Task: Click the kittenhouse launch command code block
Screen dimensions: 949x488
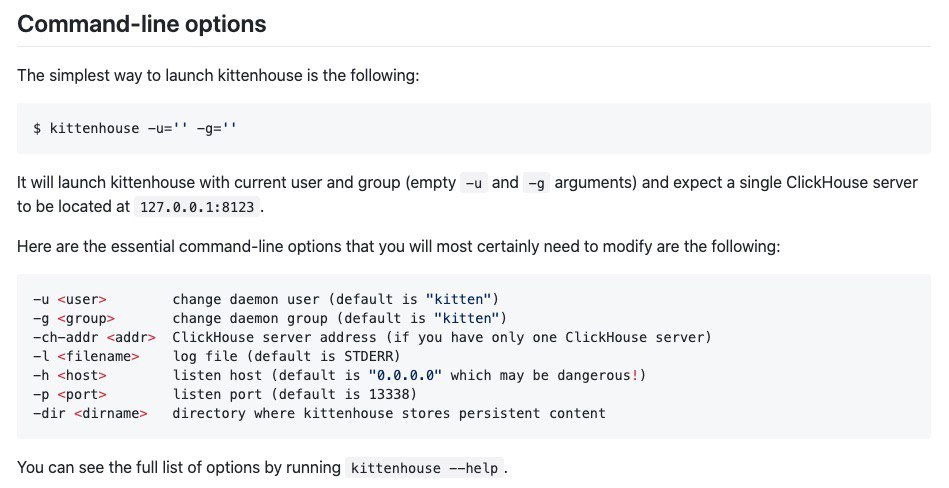Action: [474, 128]
